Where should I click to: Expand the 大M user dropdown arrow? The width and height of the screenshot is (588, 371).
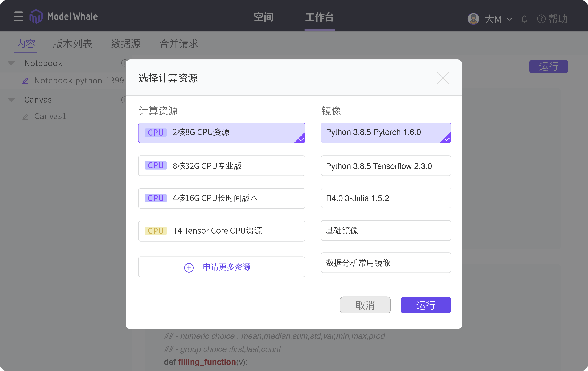click(509, 19)
